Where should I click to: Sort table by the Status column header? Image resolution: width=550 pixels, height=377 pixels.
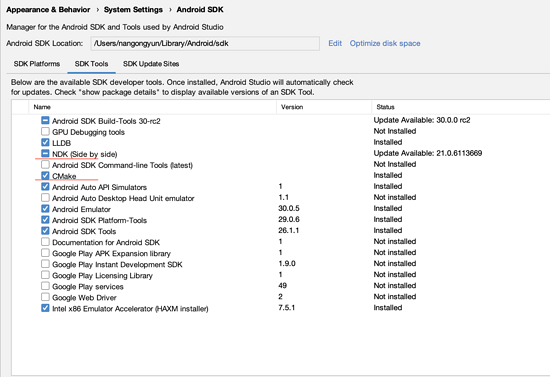[x=461, y=107]
